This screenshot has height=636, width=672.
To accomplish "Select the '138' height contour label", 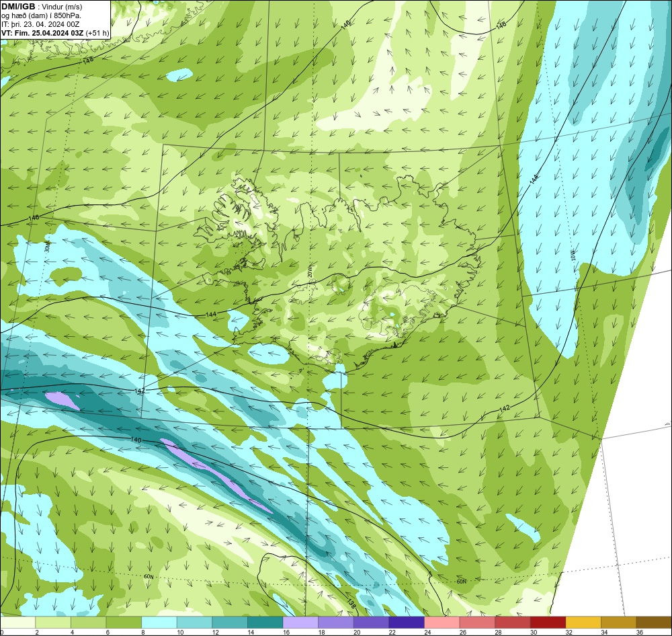I will pyautogui.click(x=351, y=604).
